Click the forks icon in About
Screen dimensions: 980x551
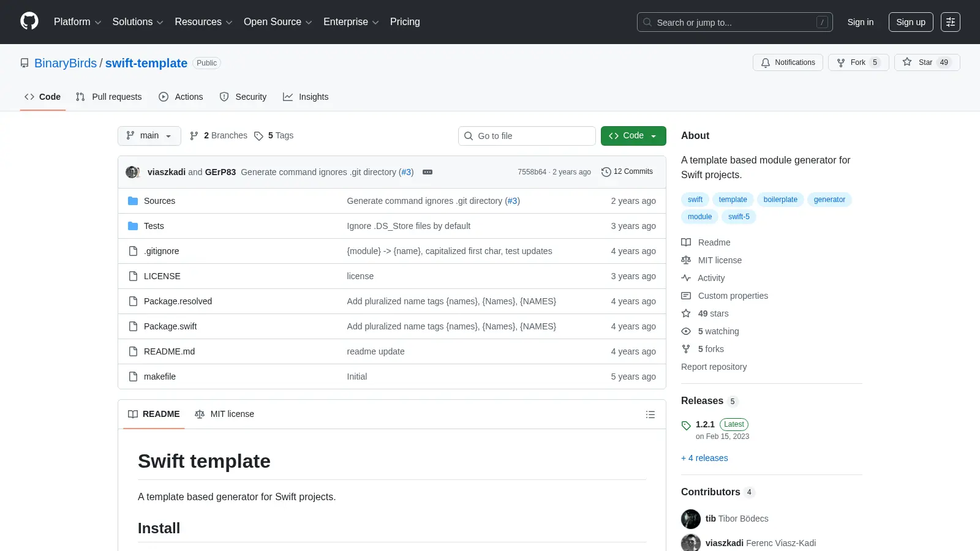point(686,349)
